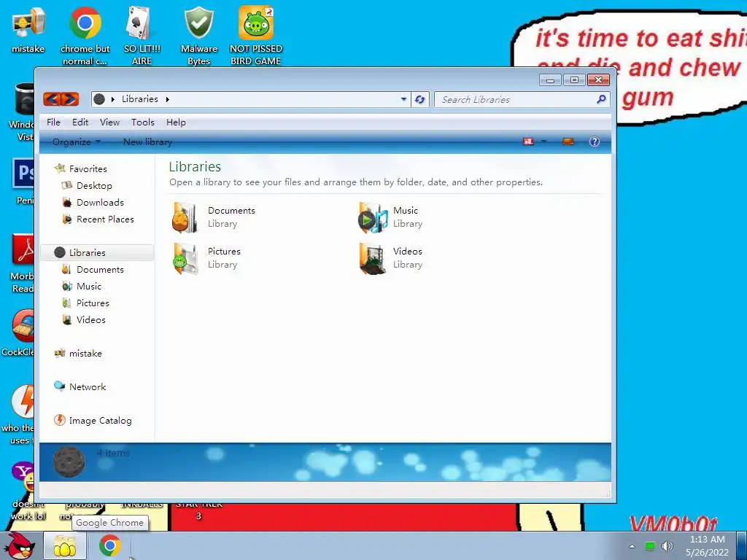Select Music in the navigation tree
Screen dimensions: 747x560
pyautogui.click(x=82, y=286)
